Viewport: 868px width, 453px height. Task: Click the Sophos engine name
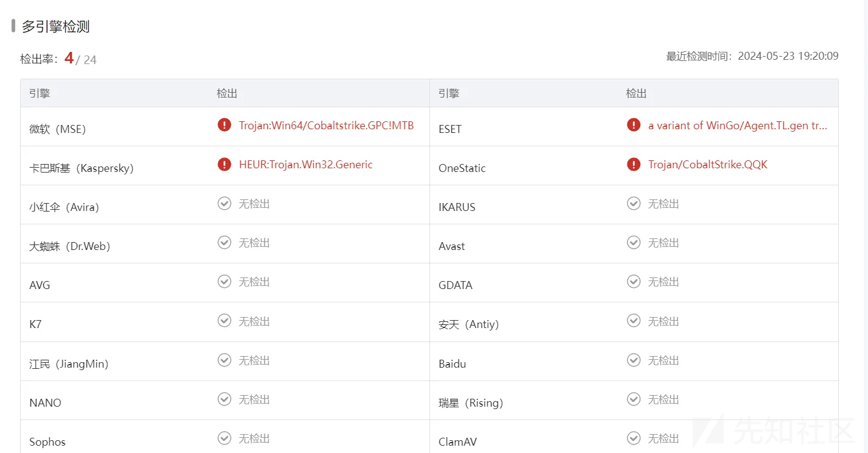pos(48,442)
